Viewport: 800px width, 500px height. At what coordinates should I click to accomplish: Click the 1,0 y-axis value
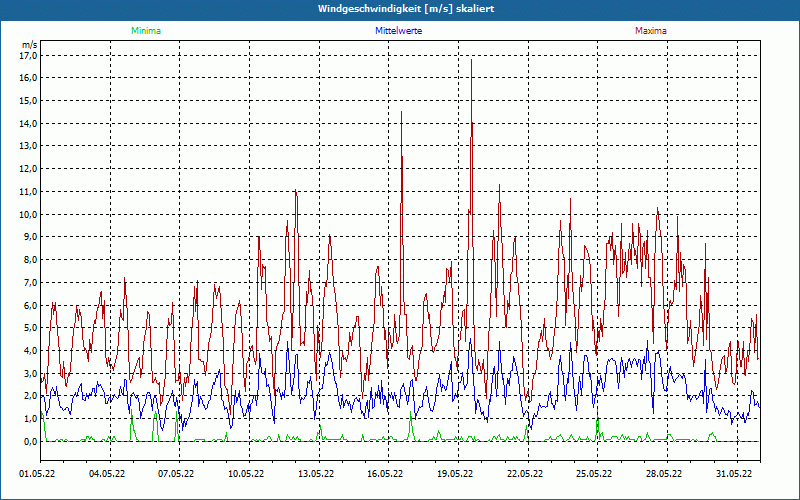[32, 419]
